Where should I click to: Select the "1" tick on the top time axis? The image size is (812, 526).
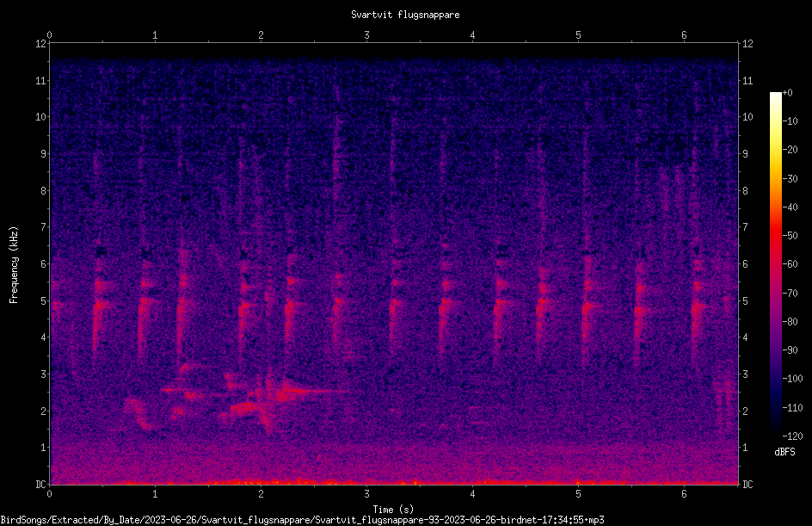[x=155, y=35]
